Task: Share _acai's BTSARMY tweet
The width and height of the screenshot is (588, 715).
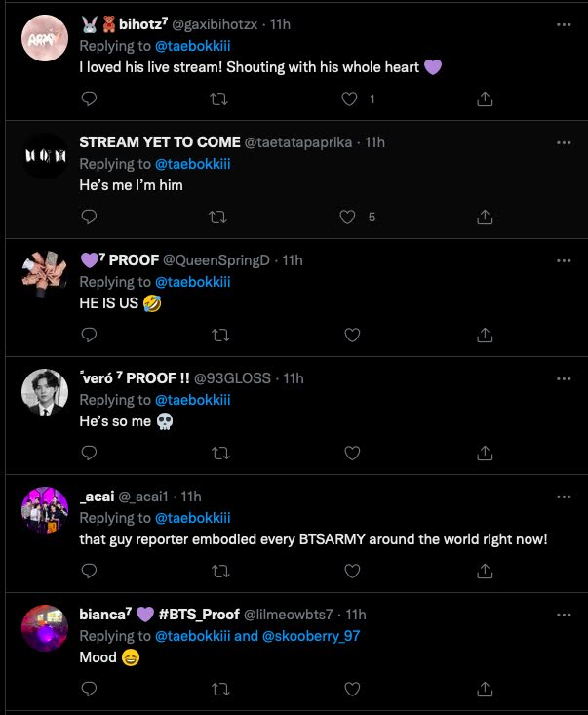Action: click(x=484, y=571)
